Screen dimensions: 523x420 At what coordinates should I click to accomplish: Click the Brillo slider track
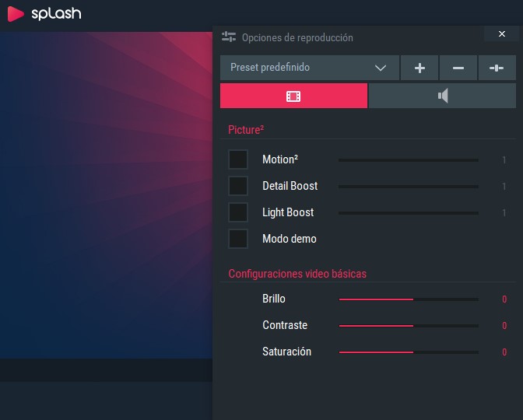coord(409,299)
